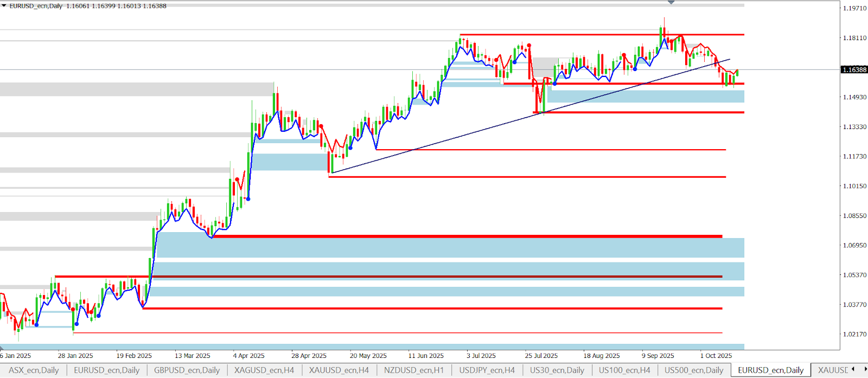Open the US100_ecn,H4 chart tab
This screenshot has width=868, height=378.
coord(624,370)
